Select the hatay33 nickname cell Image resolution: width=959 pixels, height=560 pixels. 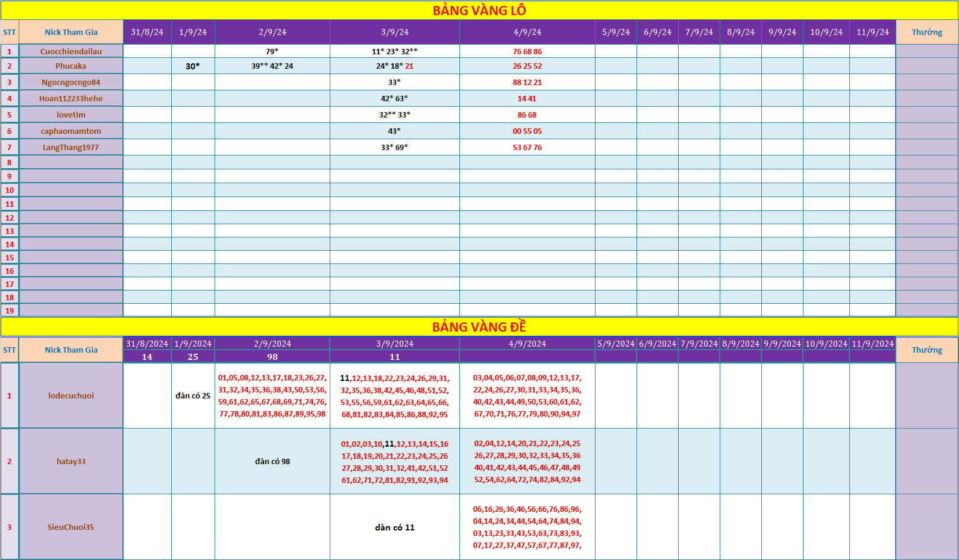point(71,461)
